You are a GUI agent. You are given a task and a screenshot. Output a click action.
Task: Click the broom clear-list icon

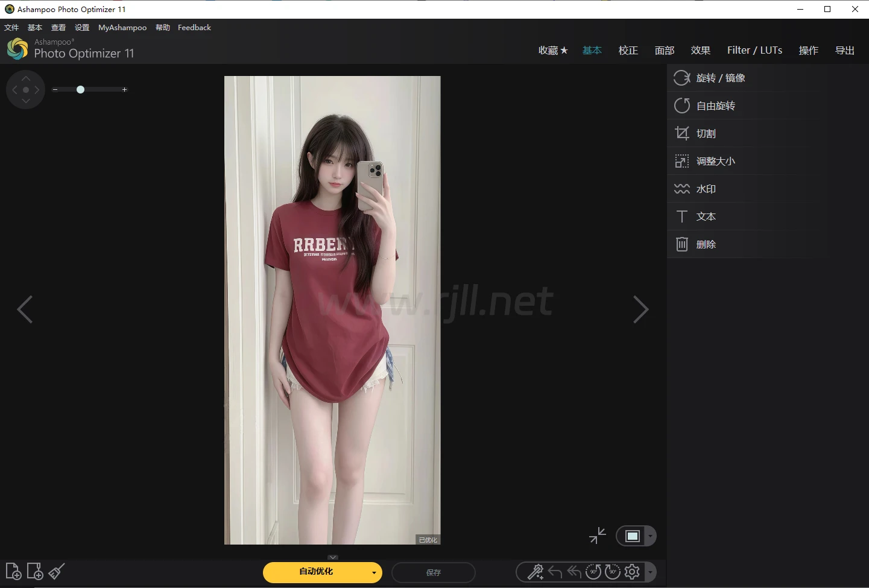(57, 571)
